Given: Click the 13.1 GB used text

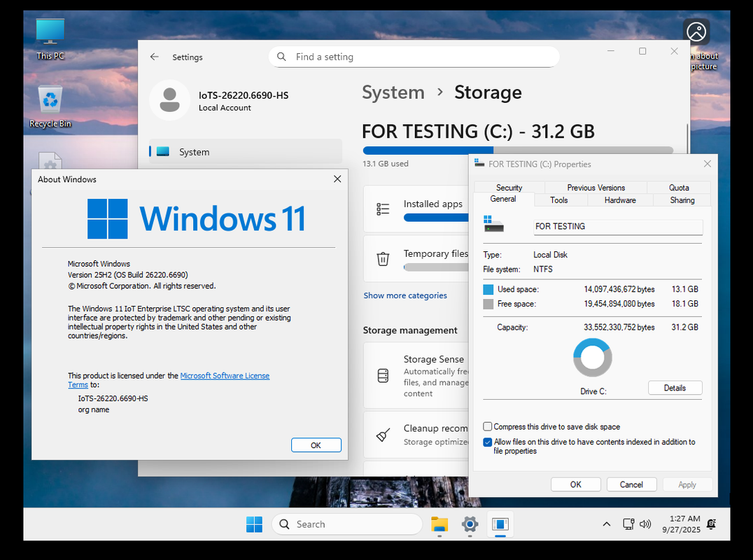Looking at the screenshot, I should tap(385, 163).
